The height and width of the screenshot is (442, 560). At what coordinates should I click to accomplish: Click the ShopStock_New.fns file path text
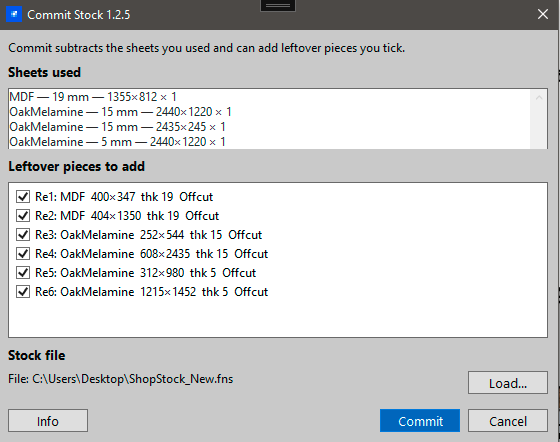point(121,379)
